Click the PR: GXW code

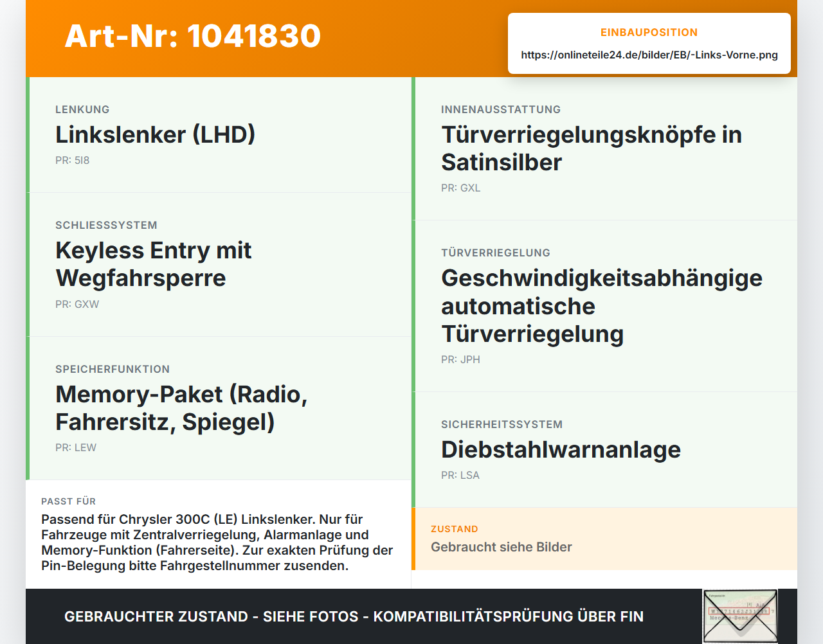pyautogui.click(x=77, y=304)
